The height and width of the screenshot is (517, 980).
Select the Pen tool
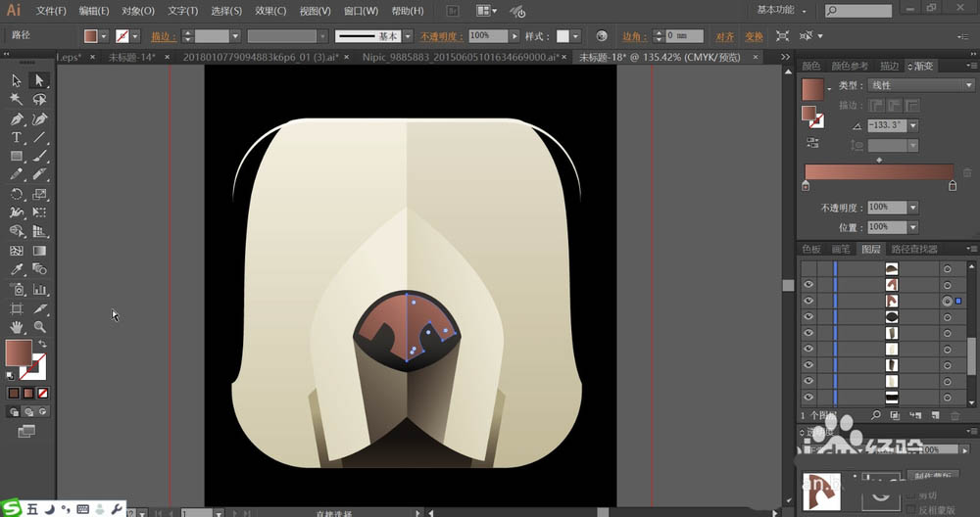click(17, 118)
